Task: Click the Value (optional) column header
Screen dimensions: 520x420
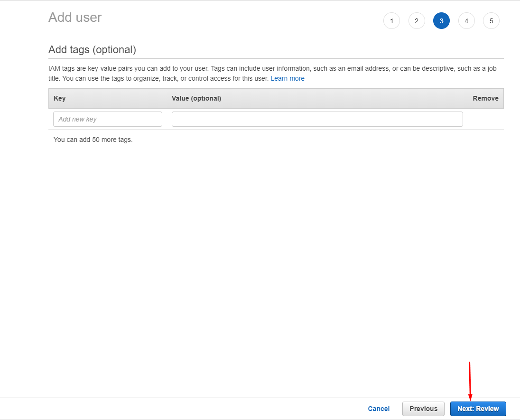Action: [196, 98]
